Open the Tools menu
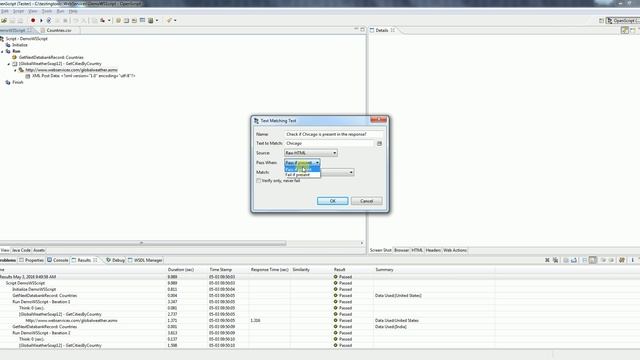Image resolution: width=640 pixels, height=360 pixels. [47, 11]
